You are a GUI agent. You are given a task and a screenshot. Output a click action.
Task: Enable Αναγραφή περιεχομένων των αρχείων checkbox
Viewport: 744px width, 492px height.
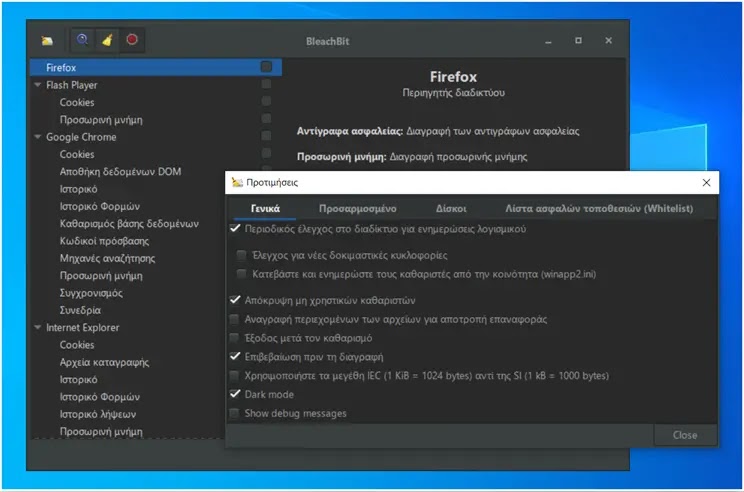[234, 319]
